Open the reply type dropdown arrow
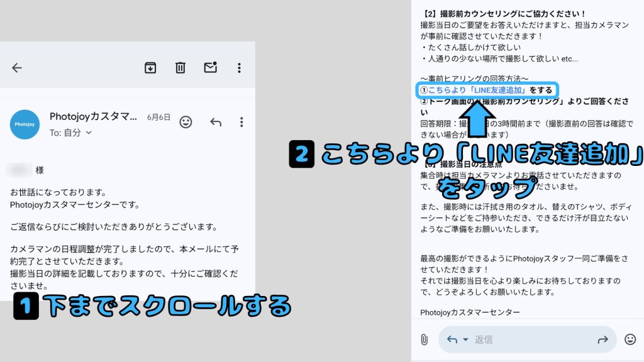 (x=466, y=339)
